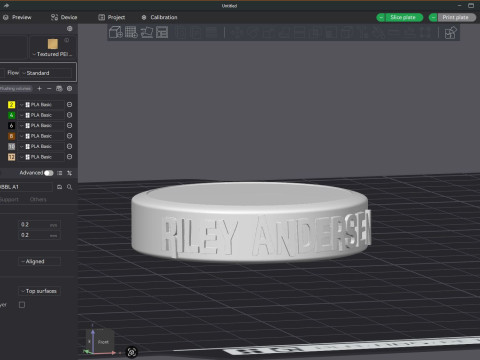Image resolution: width=480 pixels, height=360 pixels.
Task: Open filament settings gear beside Flushing volumes
Action: tap(69, 88)
